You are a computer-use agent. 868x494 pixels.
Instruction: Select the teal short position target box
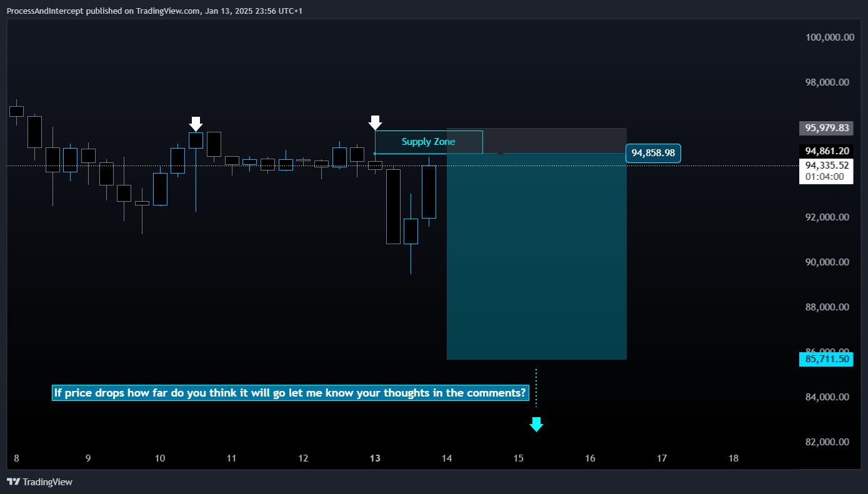537,256
